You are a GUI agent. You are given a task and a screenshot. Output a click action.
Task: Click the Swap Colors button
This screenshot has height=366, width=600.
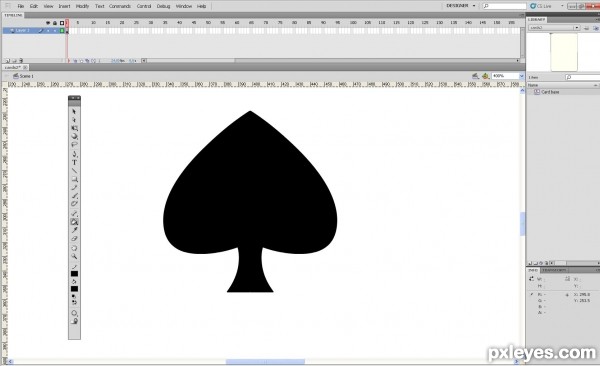tap(74, 302)
